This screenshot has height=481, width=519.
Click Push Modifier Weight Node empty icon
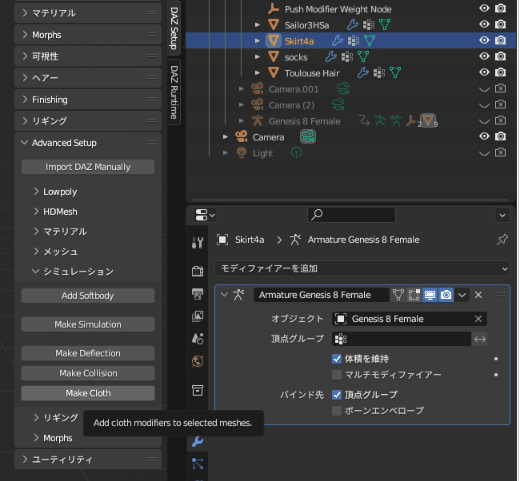(x=273, y=9)
